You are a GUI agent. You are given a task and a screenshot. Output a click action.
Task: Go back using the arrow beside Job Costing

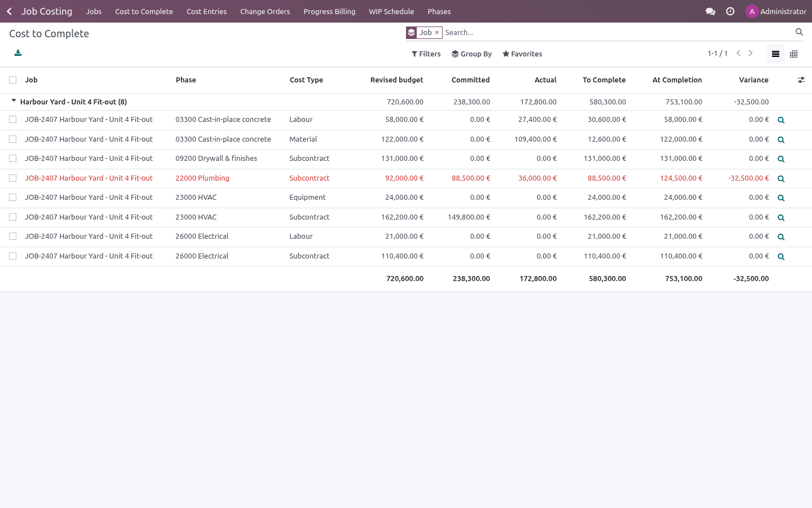(9, 11)
